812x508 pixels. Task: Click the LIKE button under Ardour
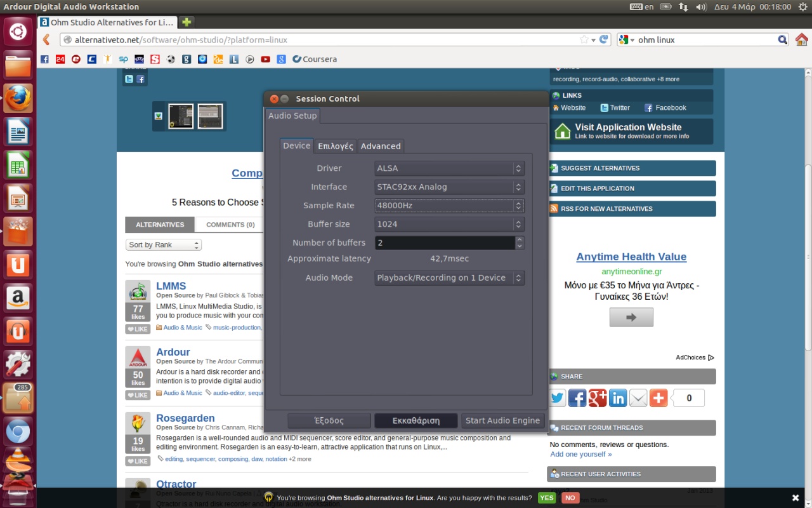pos(138,395)
